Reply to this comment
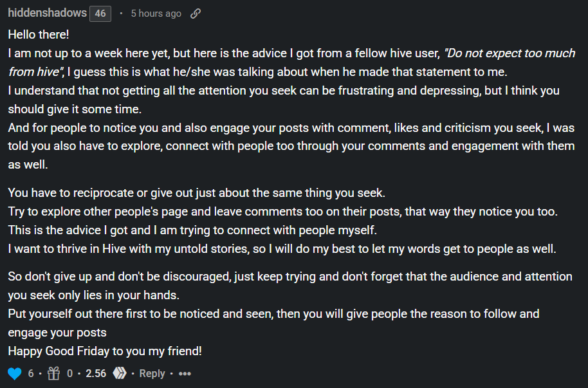Image resolution: width=588 pixels, height=388 pixels. pos(152,373)
